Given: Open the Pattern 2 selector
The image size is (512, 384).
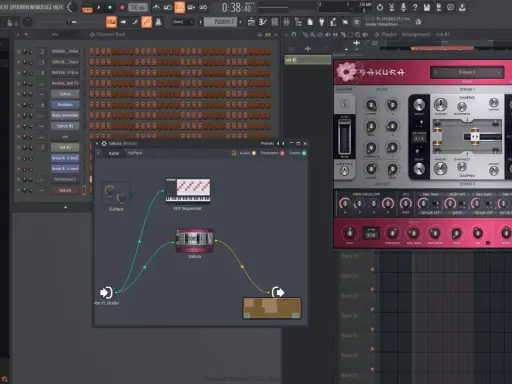Looking at the screenshot, I should 220,22.
